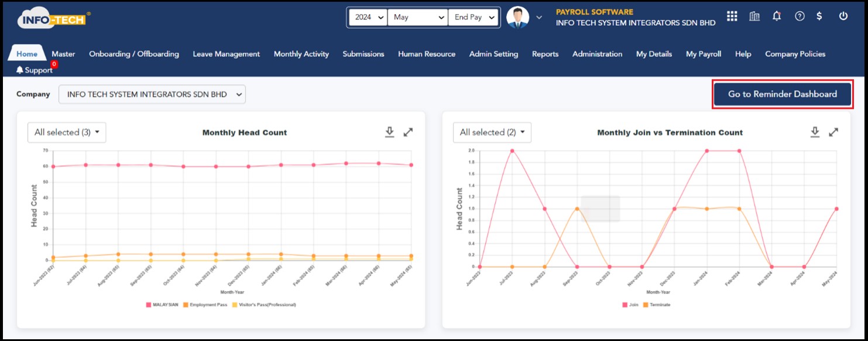This screenshot has width=868, height=341.
Task: Open the year 2024 dropdown
Action: click(368, 18)
